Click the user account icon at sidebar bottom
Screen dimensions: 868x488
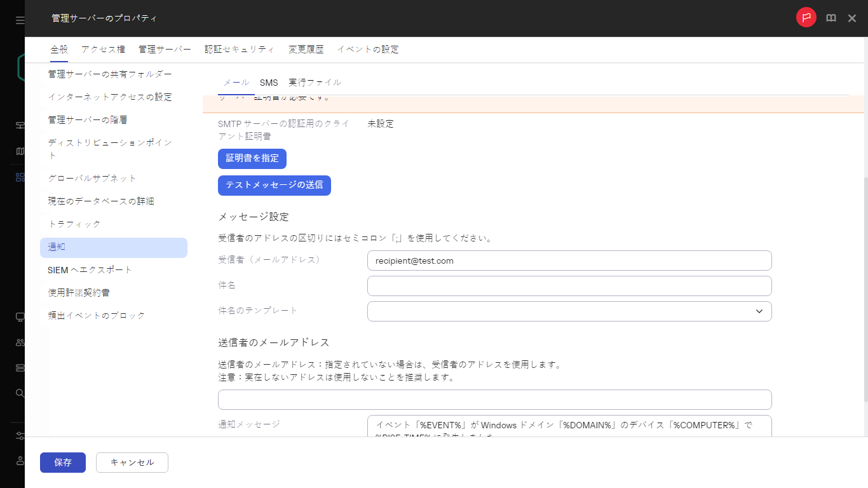[x=19, y=461]
